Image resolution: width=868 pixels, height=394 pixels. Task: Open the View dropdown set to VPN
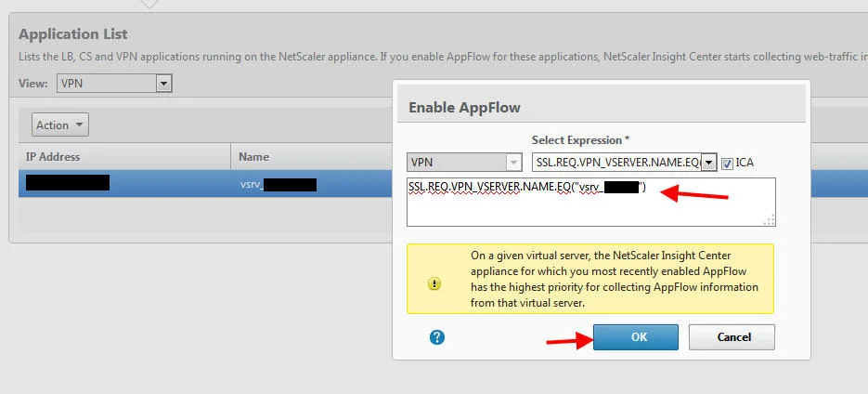click(x=114, y=84)
